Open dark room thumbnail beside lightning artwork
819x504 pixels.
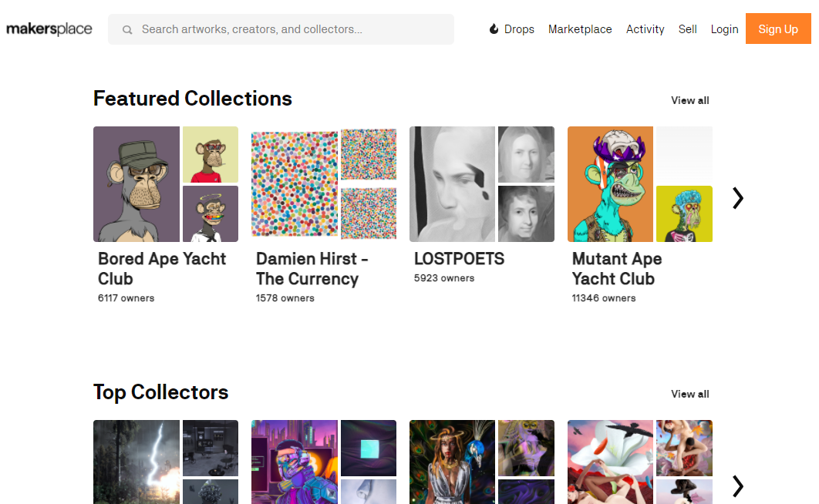pos(211,449)
